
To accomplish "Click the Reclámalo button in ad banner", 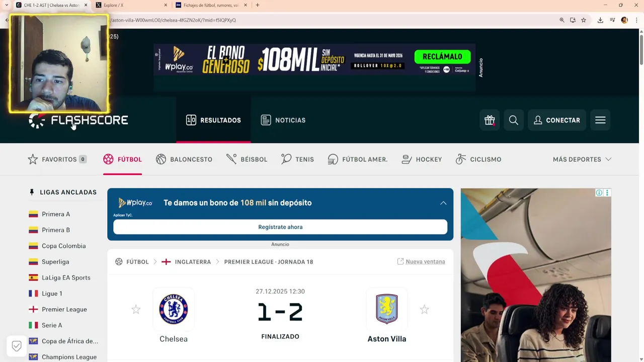I will click(x=442, y=56).
